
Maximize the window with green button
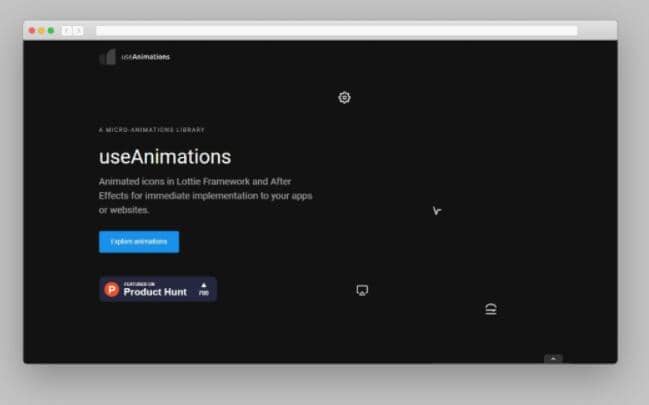click(51, 31)
